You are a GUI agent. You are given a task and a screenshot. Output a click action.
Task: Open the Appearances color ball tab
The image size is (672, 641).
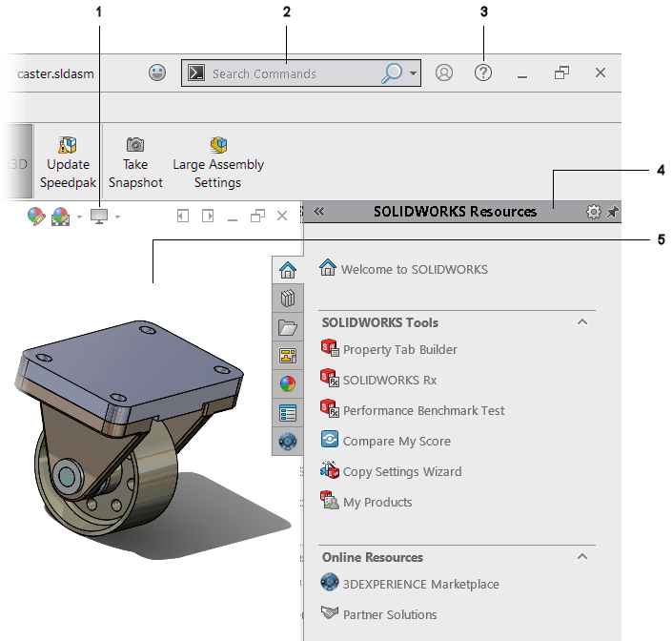coord(287,384)
